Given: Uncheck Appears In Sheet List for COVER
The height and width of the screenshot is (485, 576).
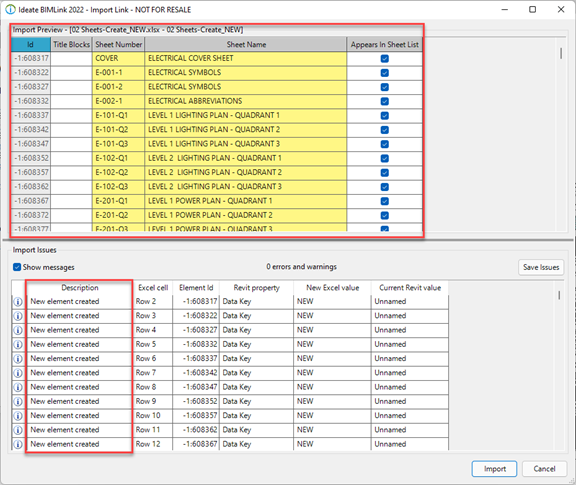Looking at the screenshot, I should click(x=385, y=58).
